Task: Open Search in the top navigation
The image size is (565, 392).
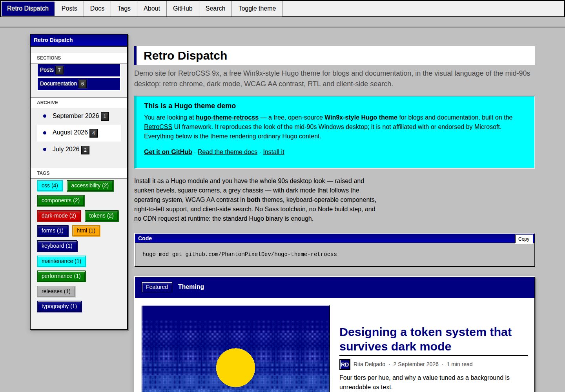Action: [x=215, y=8]
